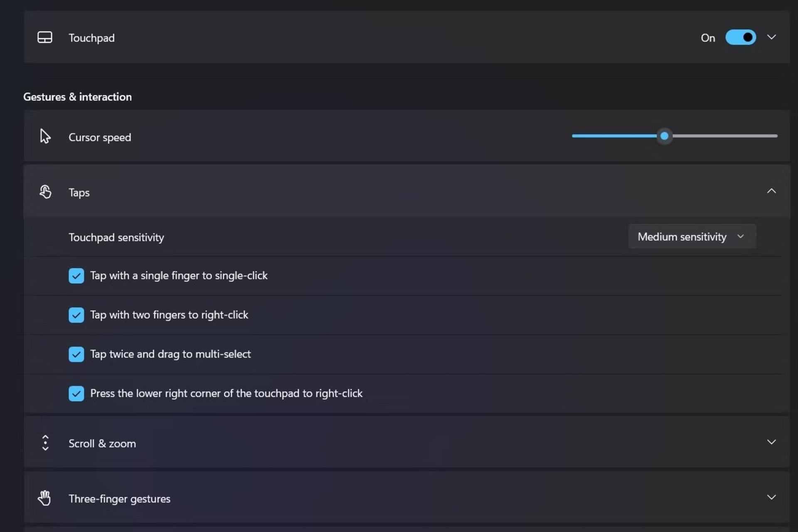Expand the Three-finger gestures chevron
The height and width of the screenshot is (532, 798).
[x=771, y=497]
